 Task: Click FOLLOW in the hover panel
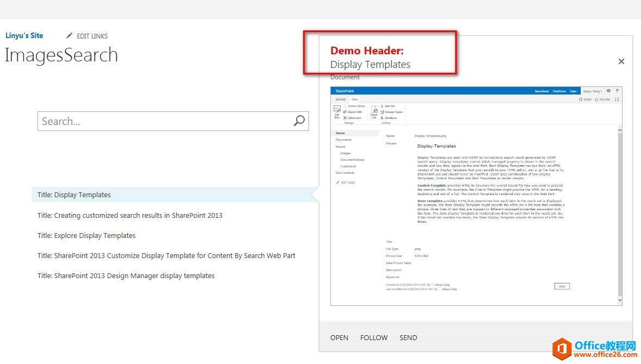[374, 337]
